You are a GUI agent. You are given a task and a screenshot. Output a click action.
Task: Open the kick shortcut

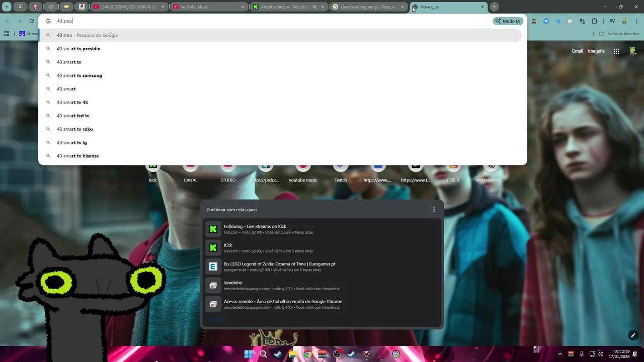[x=152, y=172]
